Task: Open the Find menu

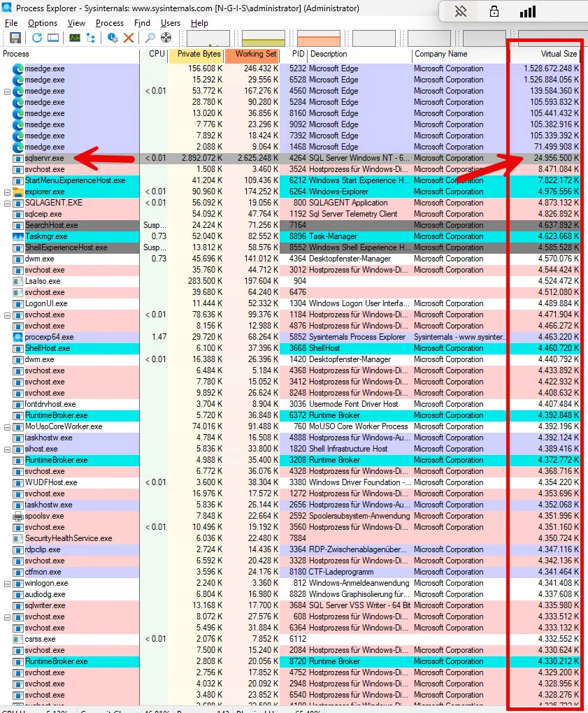Action: (142, 23)
